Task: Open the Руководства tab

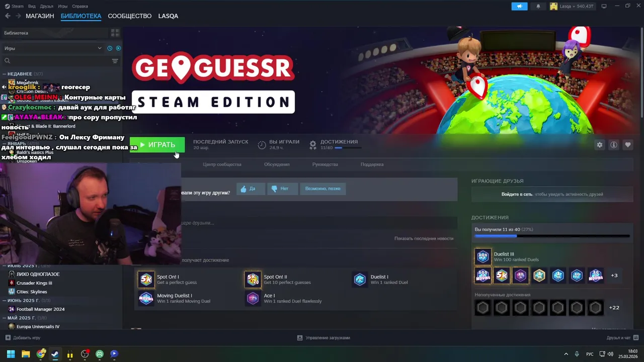Action: click(x=325, y=164)
